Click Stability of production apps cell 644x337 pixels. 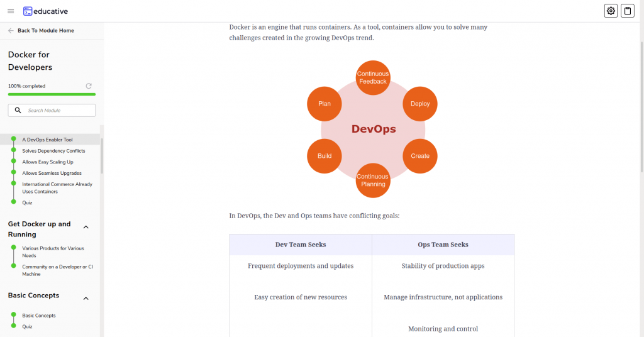443,266
